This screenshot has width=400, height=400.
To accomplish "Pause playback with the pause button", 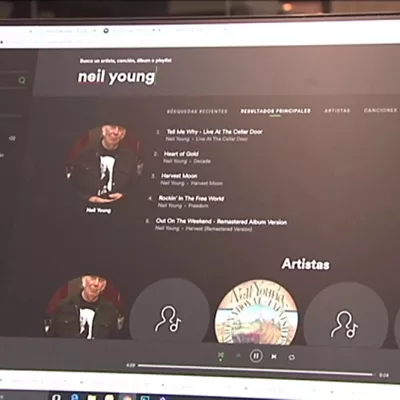I will tap(256, 356).
